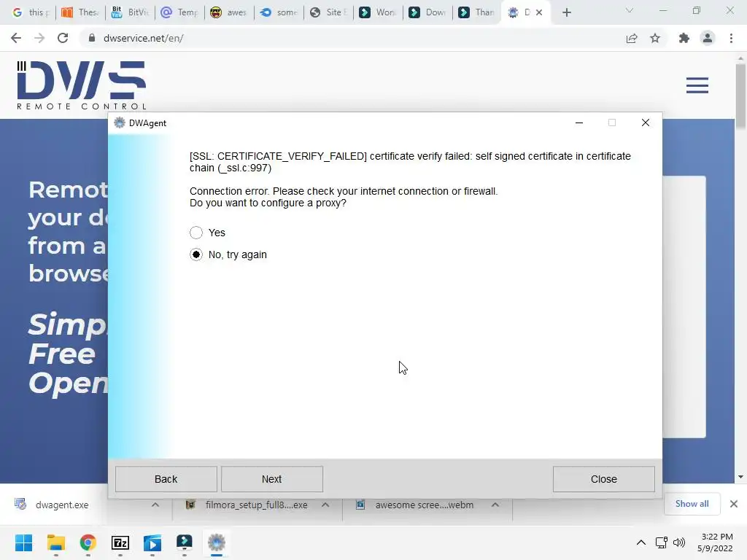Open a new browser tab
Image resolution: width=747 pixels, height=560 pixels.
[x=566, y=13]
